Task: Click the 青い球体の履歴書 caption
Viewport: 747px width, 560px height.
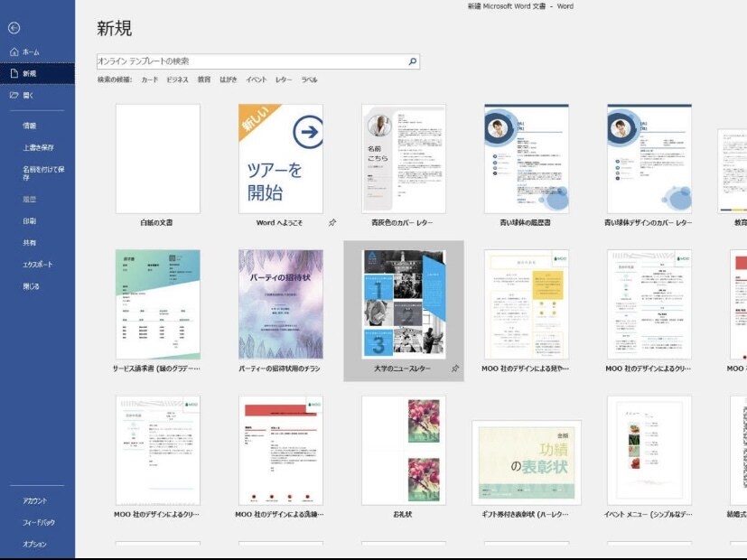Action: pyautogui.click(x=525, y=222)
